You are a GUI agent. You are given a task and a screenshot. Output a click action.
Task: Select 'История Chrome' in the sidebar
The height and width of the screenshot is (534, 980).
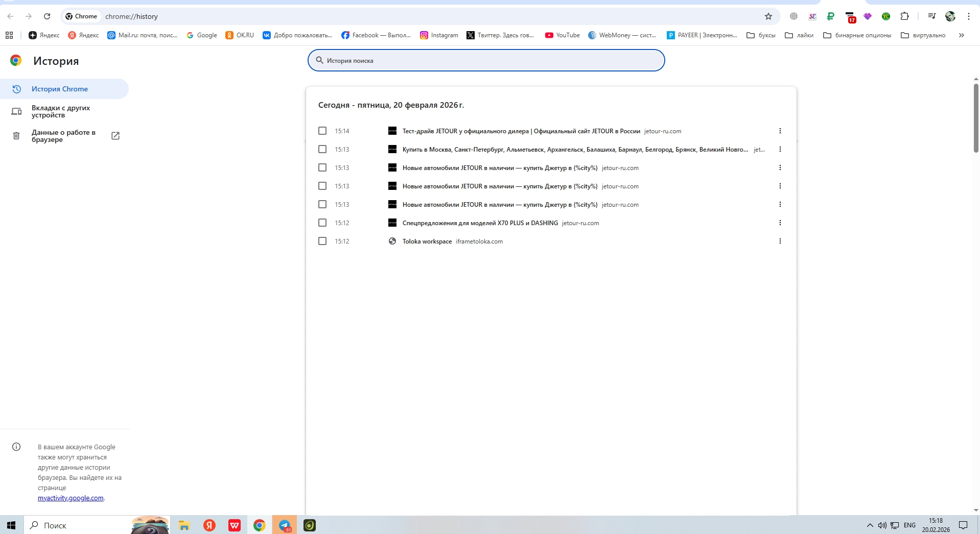tap(64, 89)
